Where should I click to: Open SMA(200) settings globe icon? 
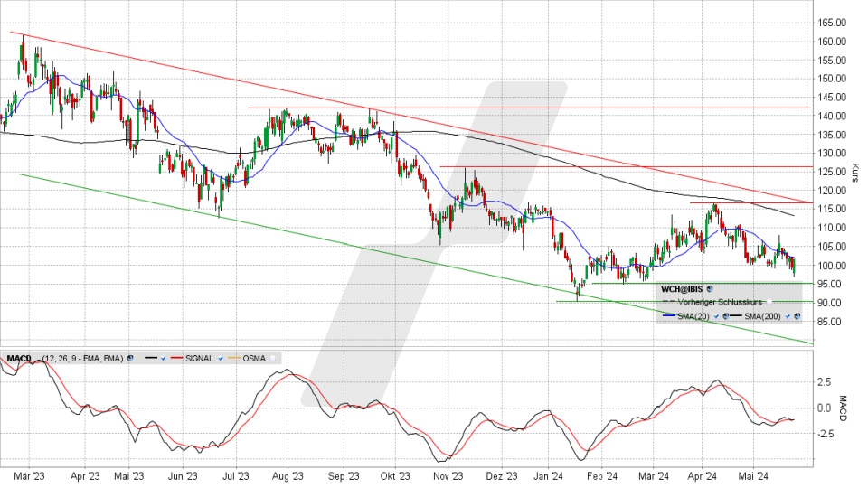coord(797,316)
